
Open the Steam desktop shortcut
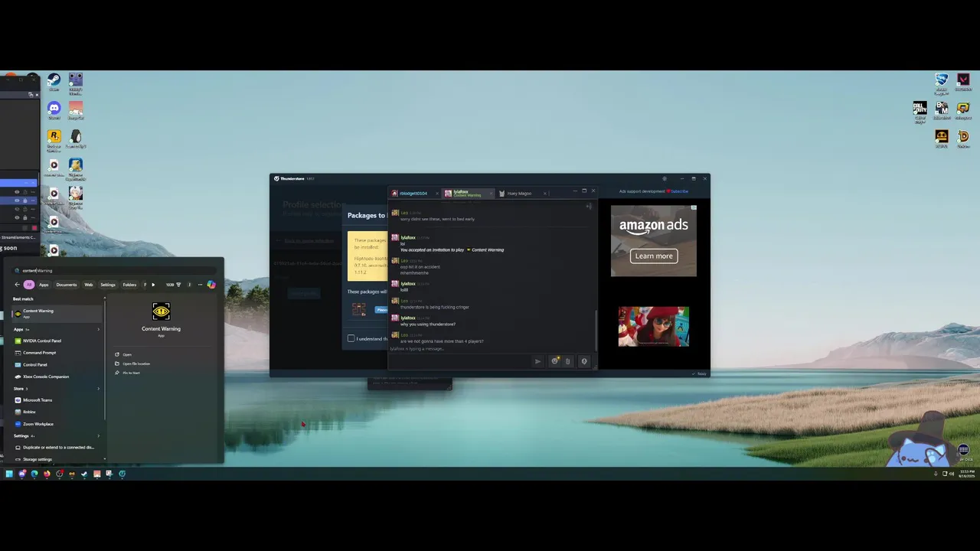(54, 81)
